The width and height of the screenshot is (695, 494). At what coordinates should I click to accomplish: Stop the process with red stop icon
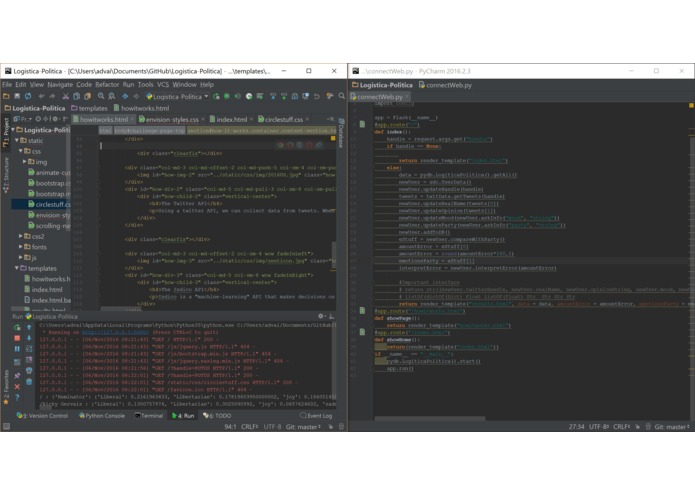click(x=17, y=338)
